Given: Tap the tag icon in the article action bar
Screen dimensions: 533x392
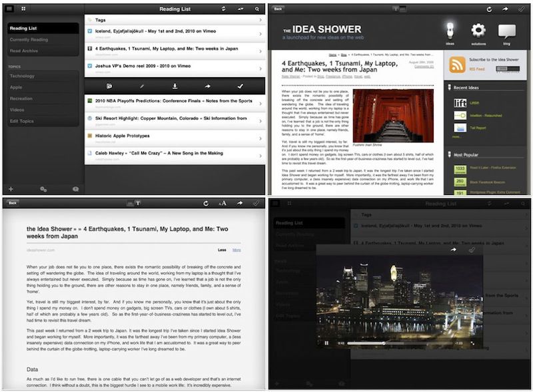Looking at the screenshot, I should [109, 87].
